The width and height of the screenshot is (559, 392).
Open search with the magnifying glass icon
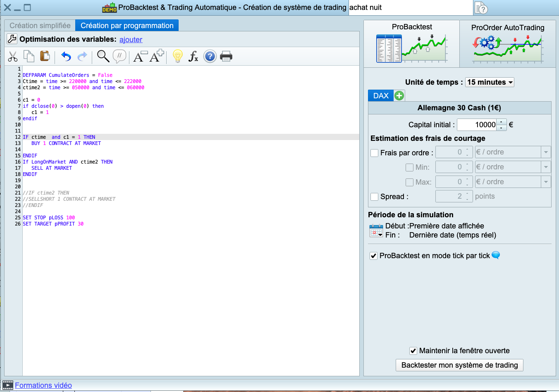pyautogui.click(x=103, y=56)
